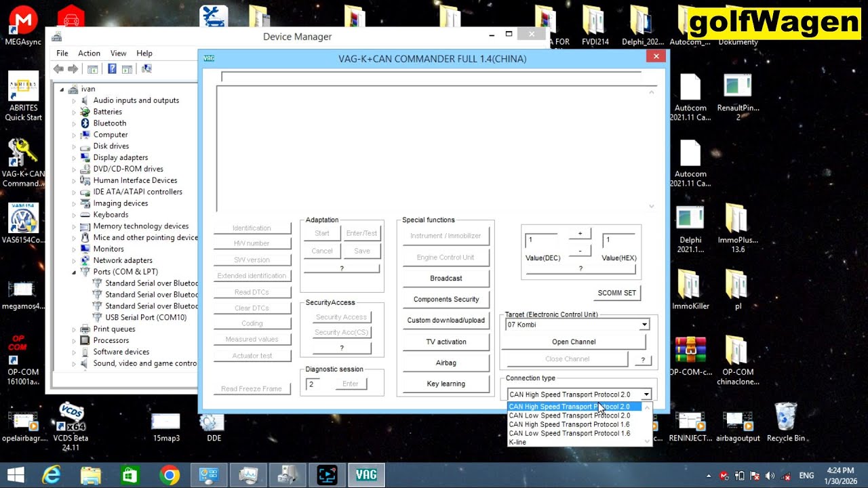868x488 pixels.
Task: Click minus button to decrement value
Action: click(x=580, y=251)
